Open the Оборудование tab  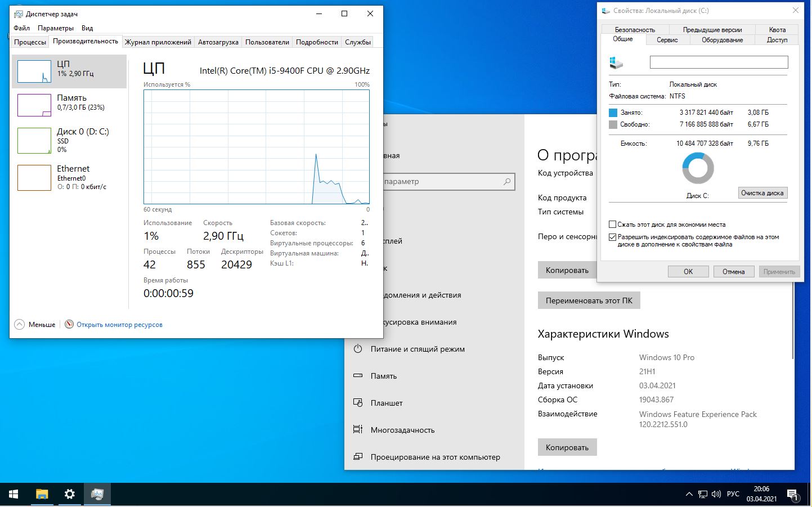coord(723,40)
